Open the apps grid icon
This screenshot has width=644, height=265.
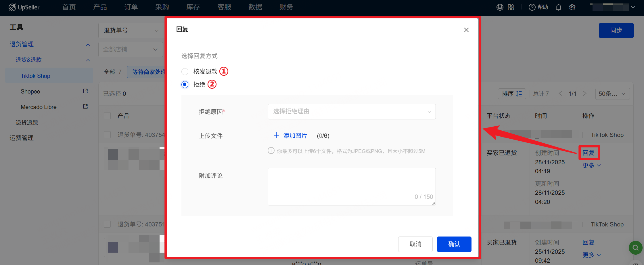point(511,7)
